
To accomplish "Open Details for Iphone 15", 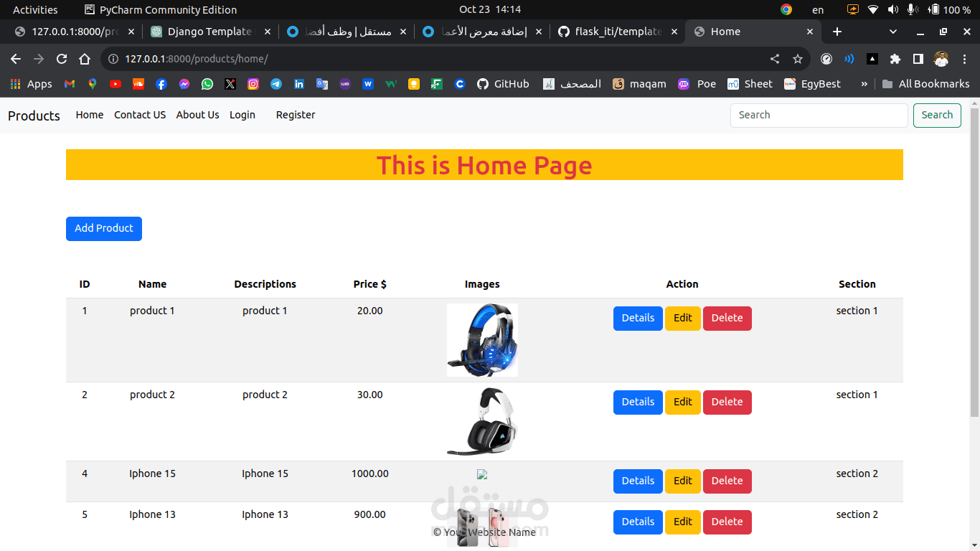I will point(637,481).
